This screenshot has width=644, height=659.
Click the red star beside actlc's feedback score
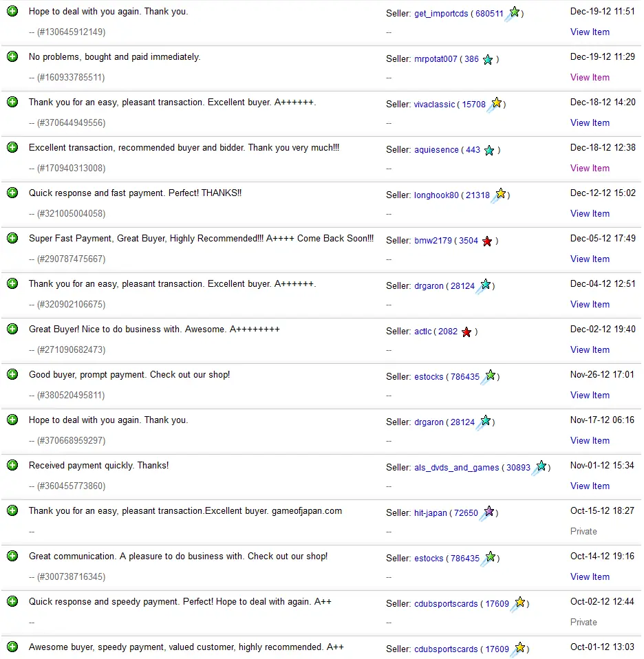466,332
